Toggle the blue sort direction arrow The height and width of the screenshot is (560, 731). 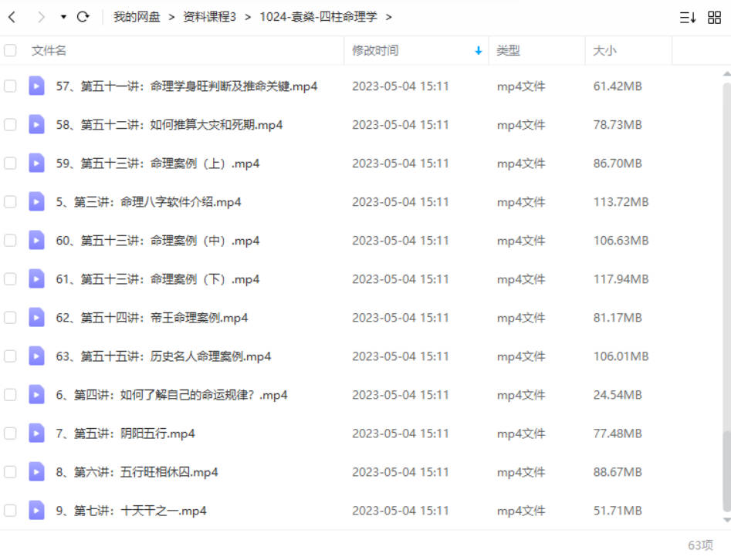tap(479, 51)
